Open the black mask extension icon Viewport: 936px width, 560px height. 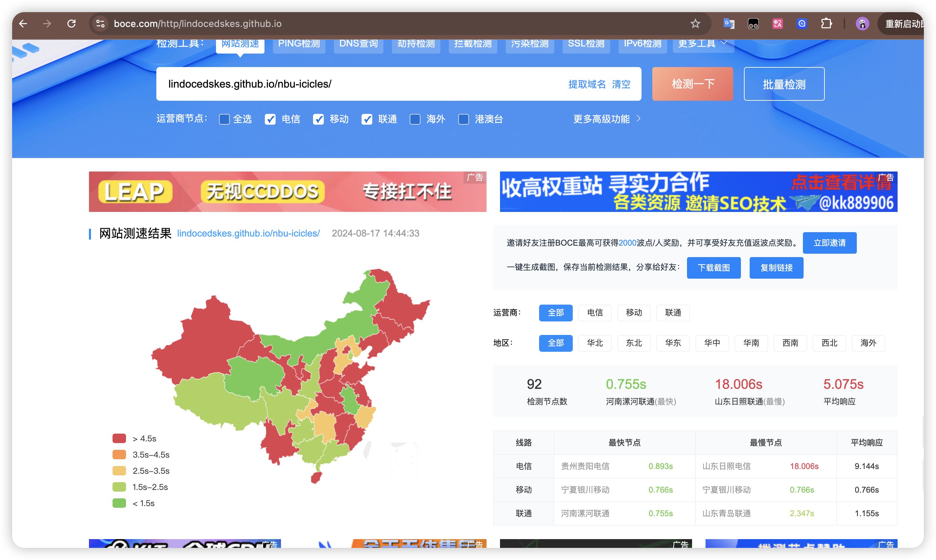click(753, 24)
